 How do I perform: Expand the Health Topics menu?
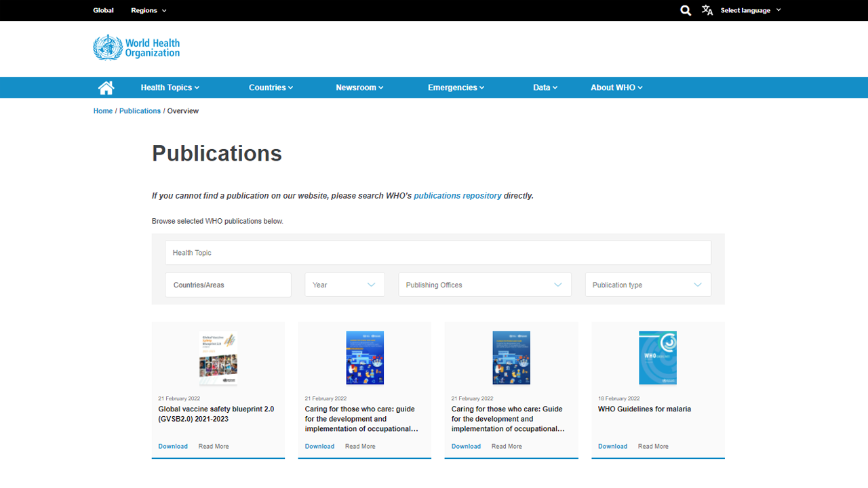170,87
